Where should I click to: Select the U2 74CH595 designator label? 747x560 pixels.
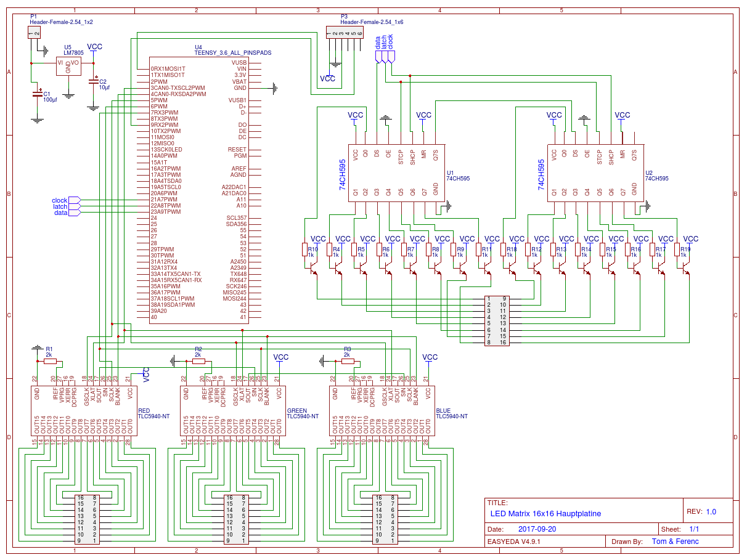coord(656,176)
